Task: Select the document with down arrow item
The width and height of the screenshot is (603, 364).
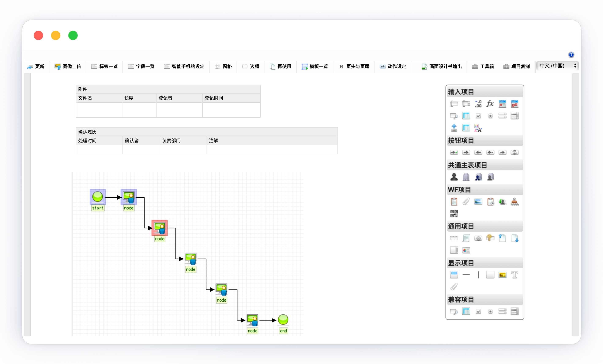Action: point(515,238)
